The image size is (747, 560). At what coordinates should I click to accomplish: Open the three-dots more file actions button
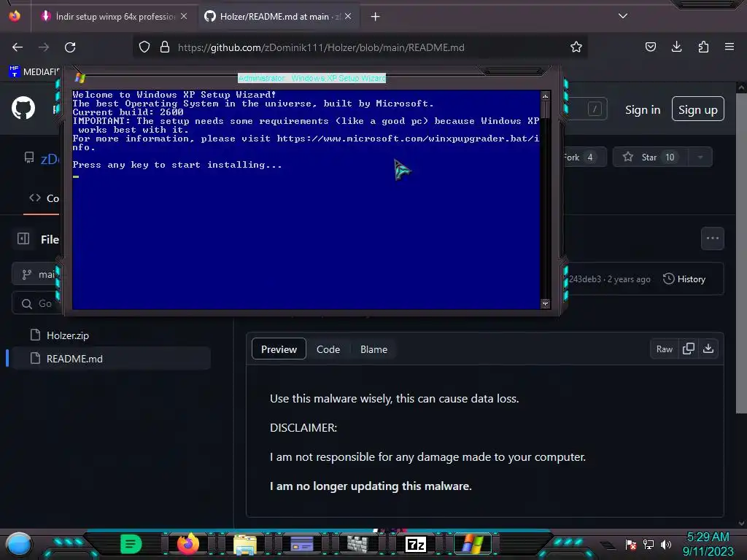point(713,238)
